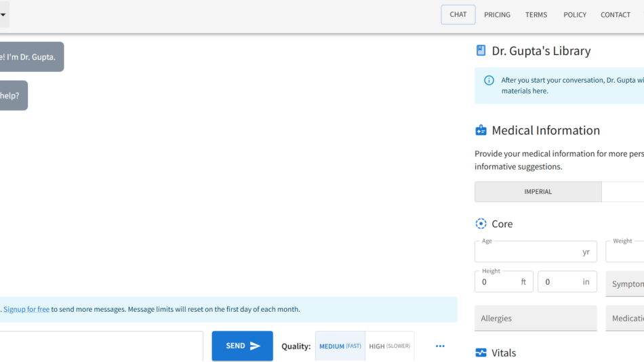Go to the Pricing page
Image resolution: width=644 pixels, height=362 pixels.
(497, 15)
